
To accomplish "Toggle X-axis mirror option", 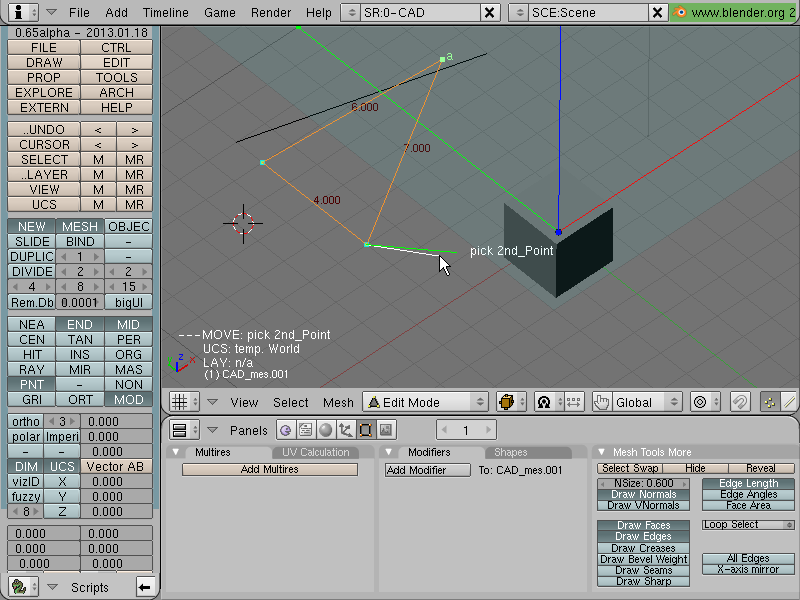I will [x=748, y=569].
